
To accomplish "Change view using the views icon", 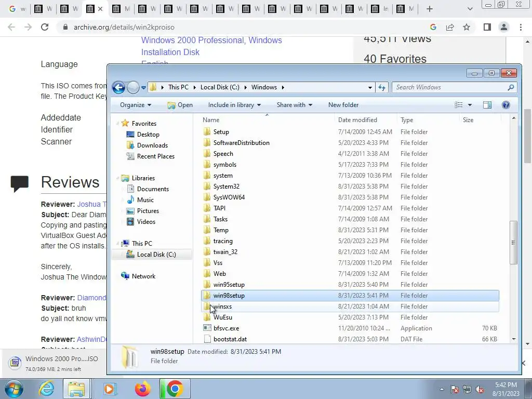I will [458, 105].
